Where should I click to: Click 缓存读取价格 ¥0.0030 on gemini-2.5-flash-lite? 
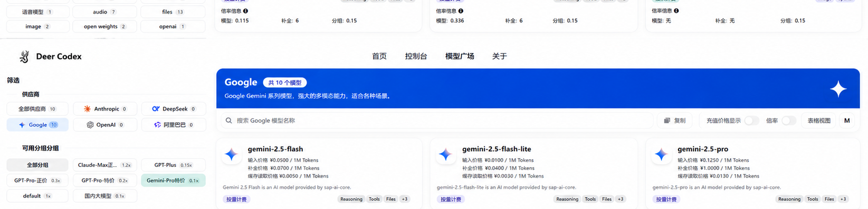pyautogui.click(x=503, y=176)
